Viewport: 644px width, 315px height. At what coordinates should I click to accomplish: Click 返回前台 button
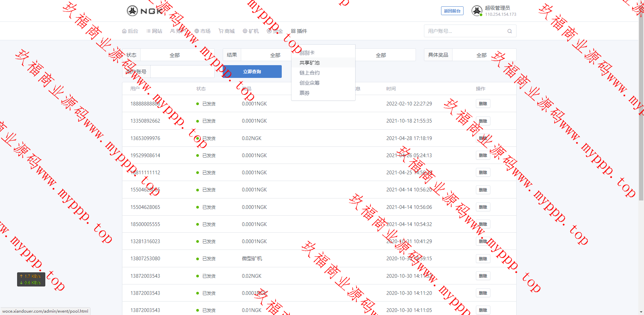(x=452, y=11)
